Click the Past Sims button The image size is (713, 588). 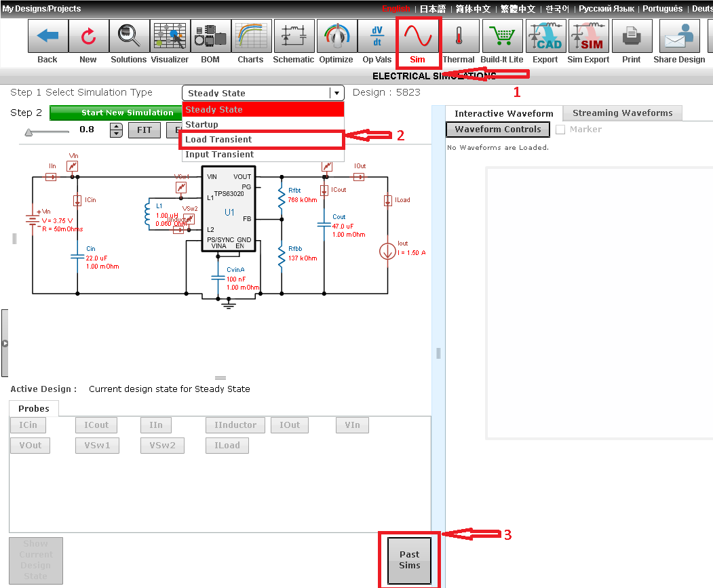click(409, 560)
